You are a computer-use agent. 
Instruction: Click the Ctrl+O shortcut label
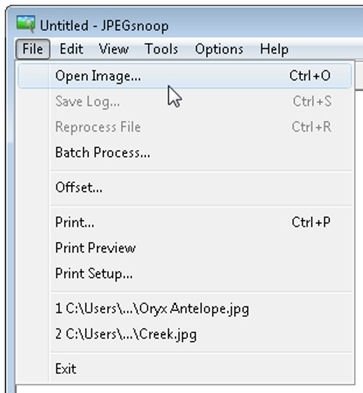coord(310,76)
